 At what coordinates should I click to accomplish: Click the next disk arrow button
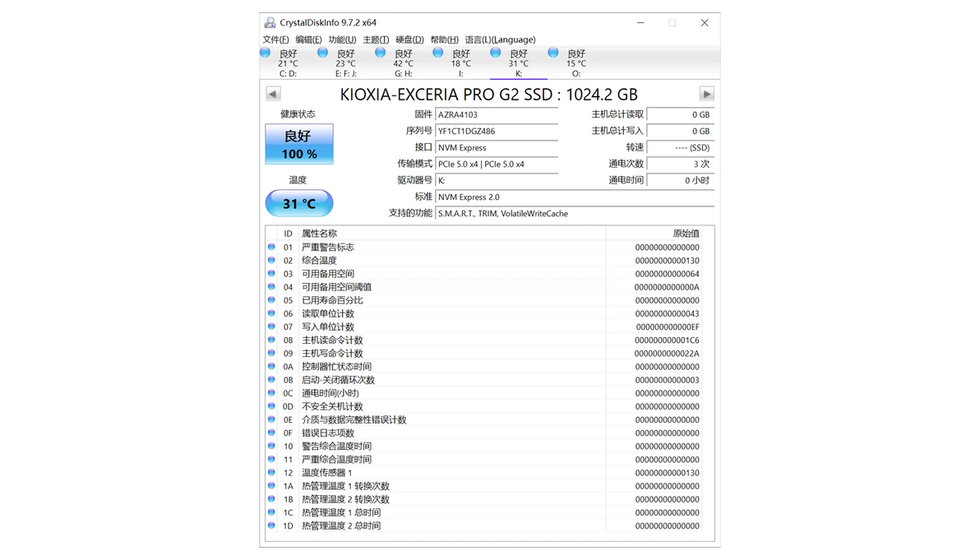[706, 94]
